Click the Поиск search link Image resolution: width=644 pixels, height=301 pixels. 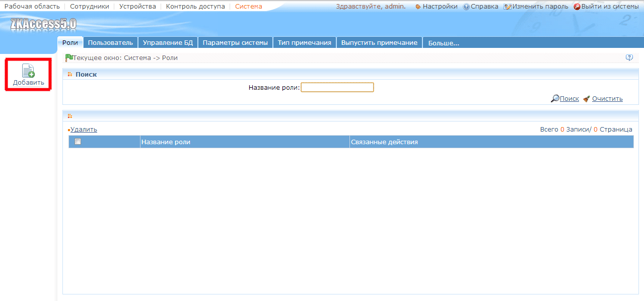569,99
